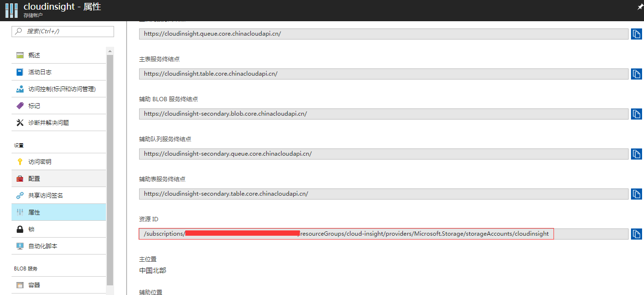Open 锁 locks section
The image size is (644, 295).
click(x=31, y=229)
